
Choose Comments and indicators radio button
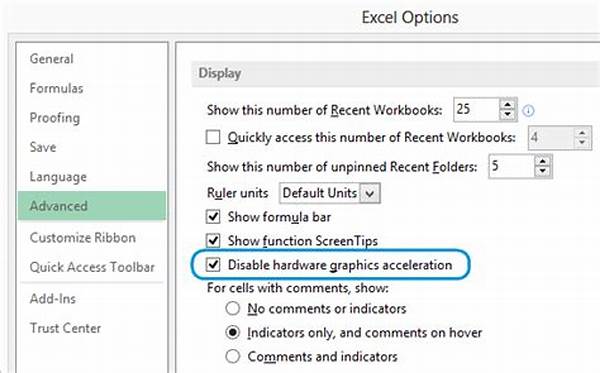233,356
